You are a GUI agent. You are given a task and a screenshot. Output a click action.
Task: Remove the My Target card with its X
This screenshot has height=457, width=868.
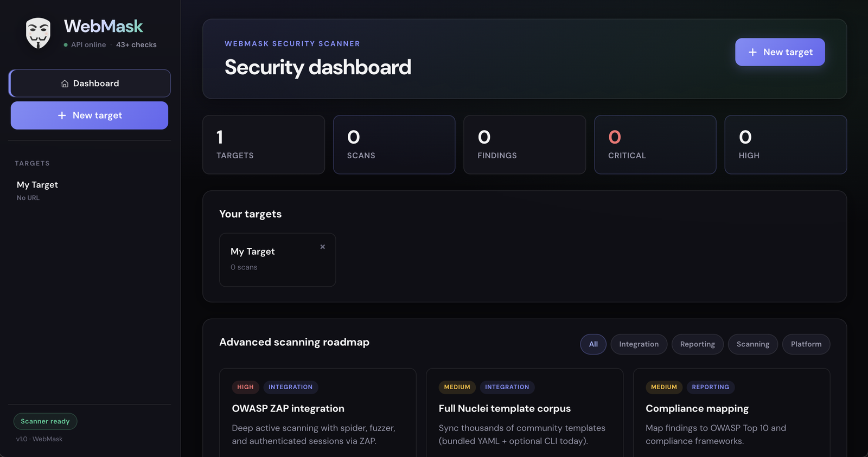pyautogui.click(x=323, y=247)
